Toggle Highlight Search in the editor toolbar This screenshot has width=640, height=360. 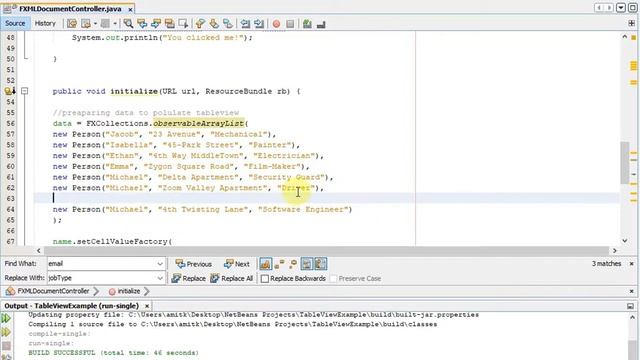[169, 24]
